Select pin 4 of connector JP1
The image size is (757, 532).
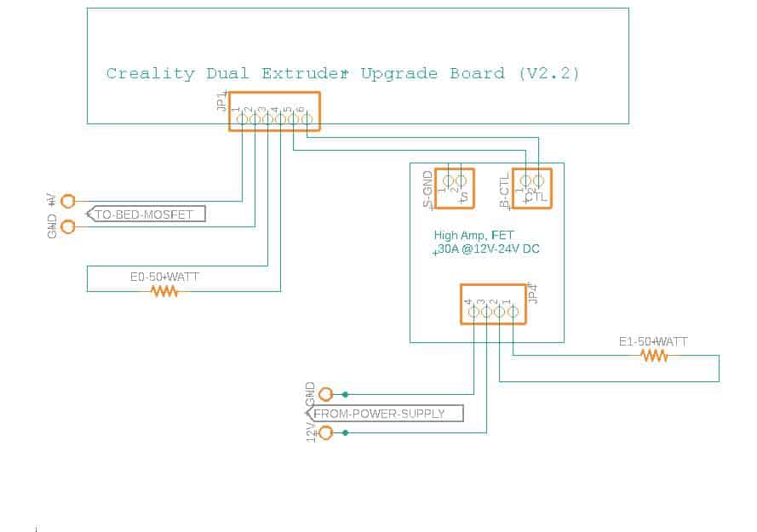pos(280,119)
